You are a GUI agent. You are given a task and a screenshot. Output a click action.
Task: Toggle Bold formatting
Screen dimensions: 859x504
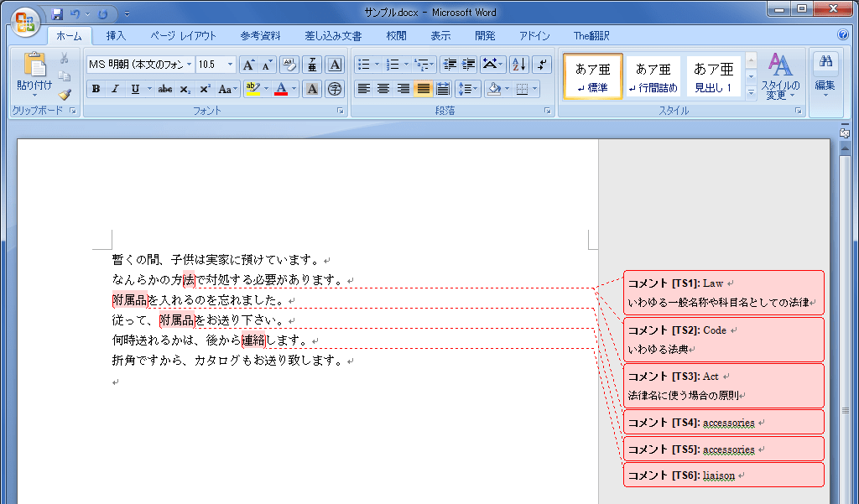pos(96,89)
